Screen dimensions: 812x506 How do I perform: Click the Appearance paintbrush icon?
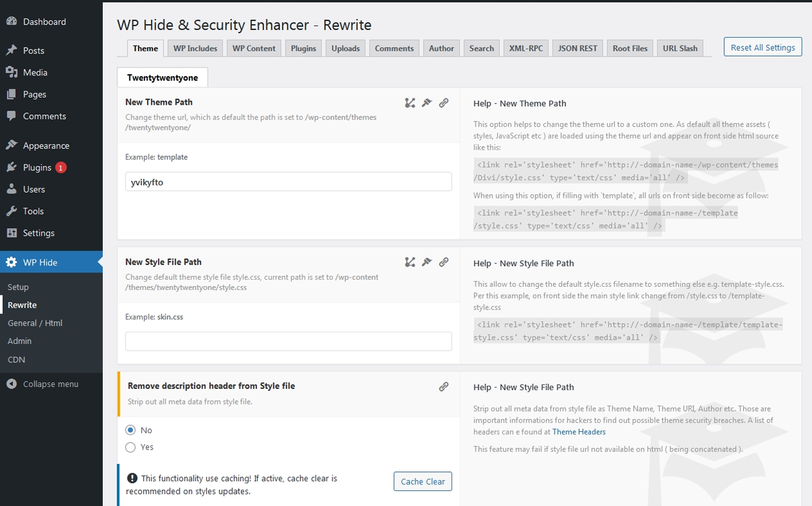(12, 146)
